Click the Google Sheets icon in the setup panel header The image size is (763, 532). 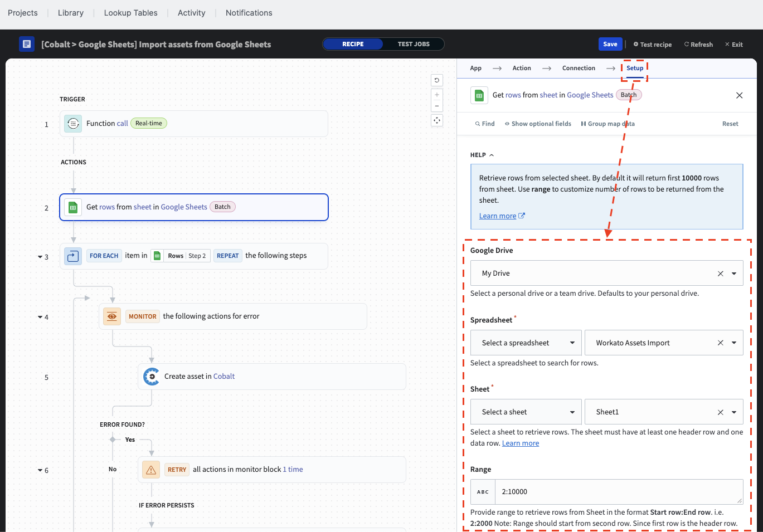479,95
